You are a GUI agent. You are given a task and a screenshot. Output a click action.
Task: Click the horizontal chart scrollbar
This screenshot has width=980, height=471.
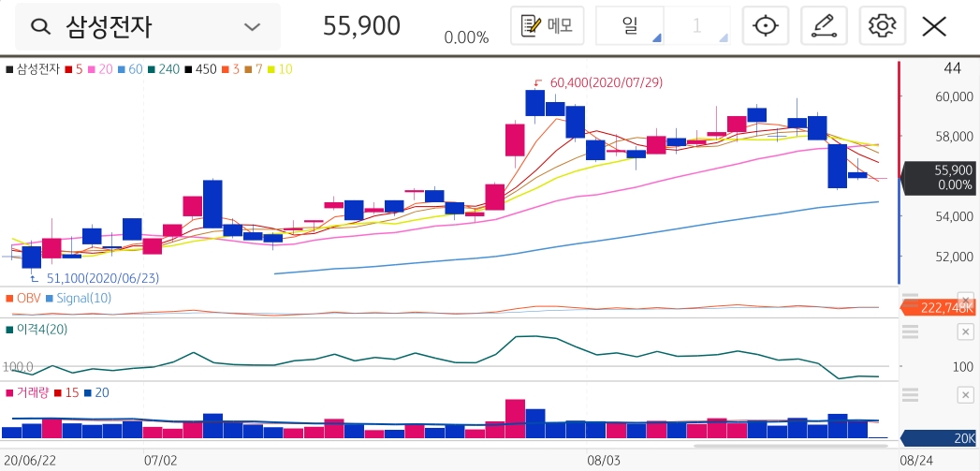tap(790, 446)
